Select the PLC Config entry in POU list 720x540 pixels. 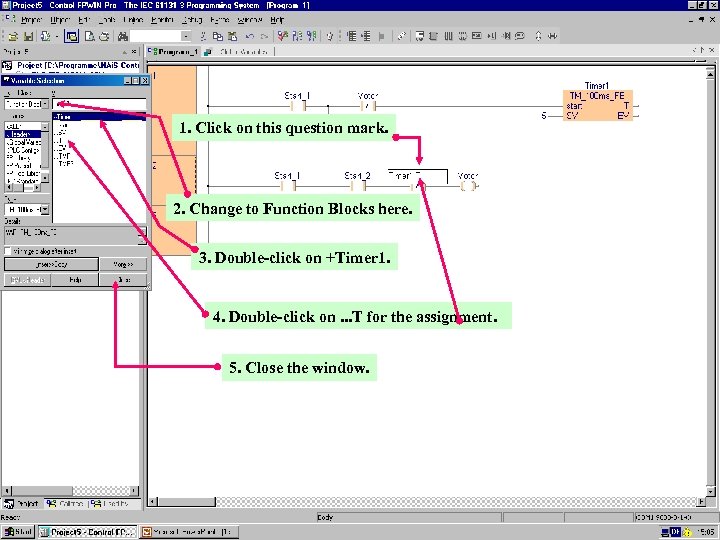(23, 150)
